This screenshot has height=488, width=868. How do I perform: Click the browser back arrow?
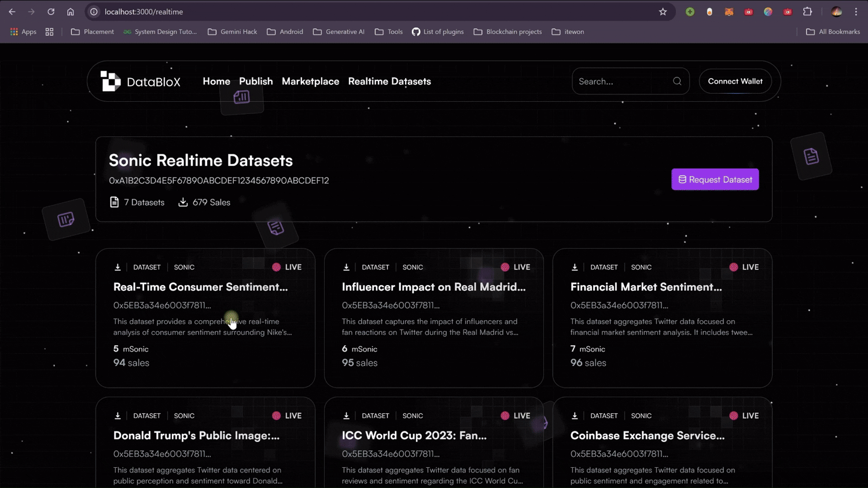(x=12, y=12)
